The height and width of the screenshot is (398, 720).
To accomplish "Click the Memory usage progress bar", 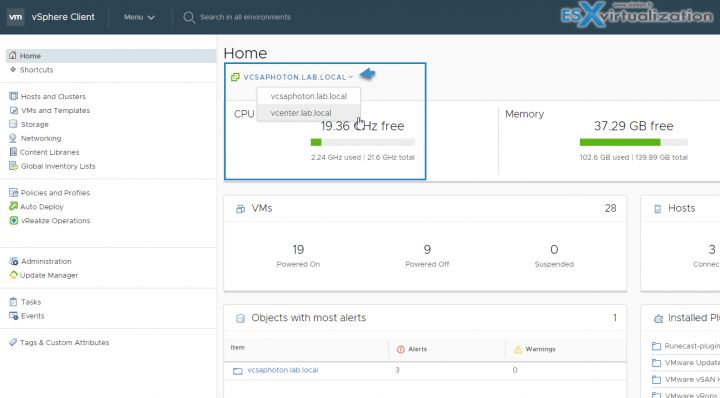I will click(634, 142).
